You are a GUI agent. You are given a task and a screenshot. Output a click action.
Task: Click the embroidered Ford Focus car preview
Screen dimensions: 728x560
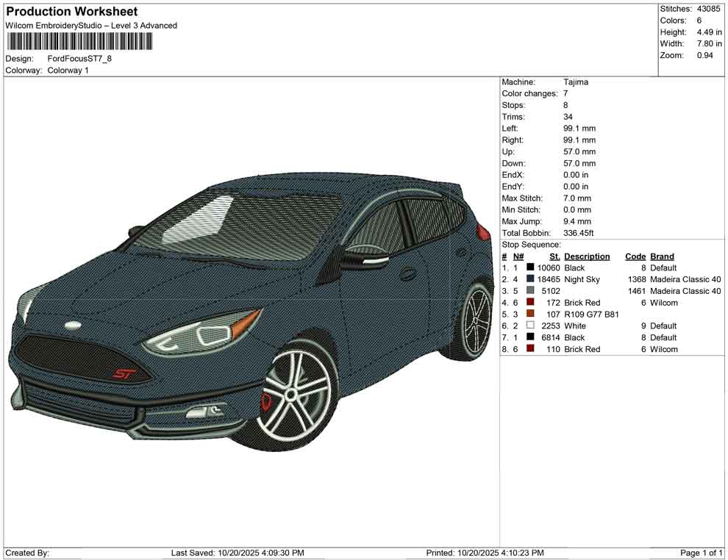tap(251, 311)
